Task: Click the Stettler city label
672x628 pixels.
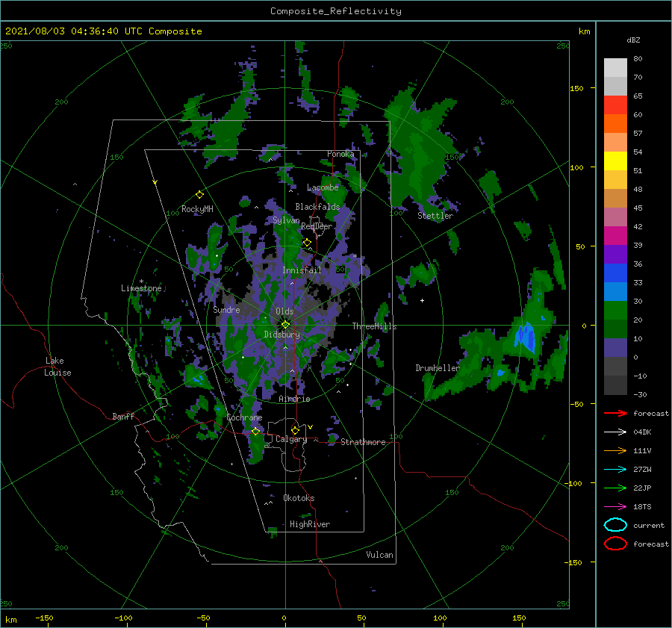Action: pyautogui.click(x=435, y=216)
